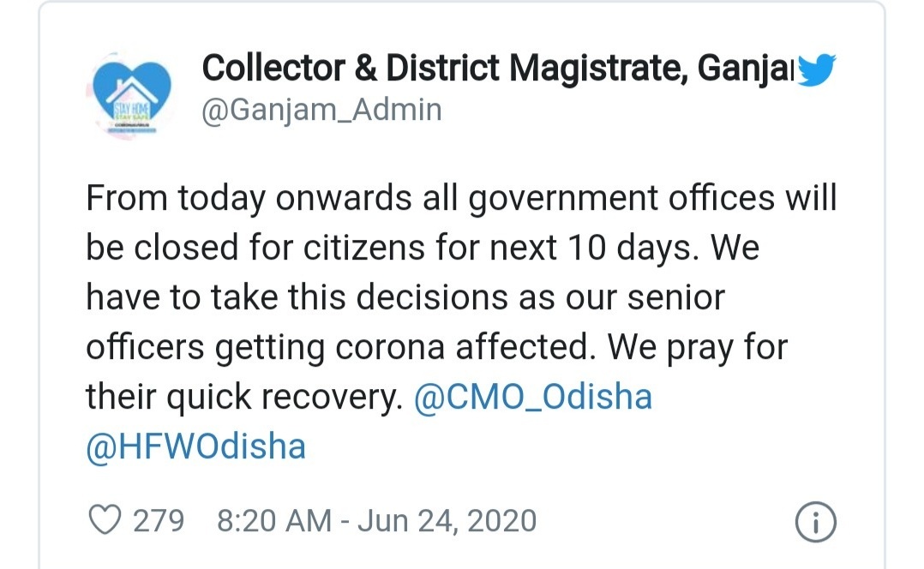Viewport: 924px width, 569px height.
Task: Click 'corona affected' in the tweet body
Action: [462, 346]
